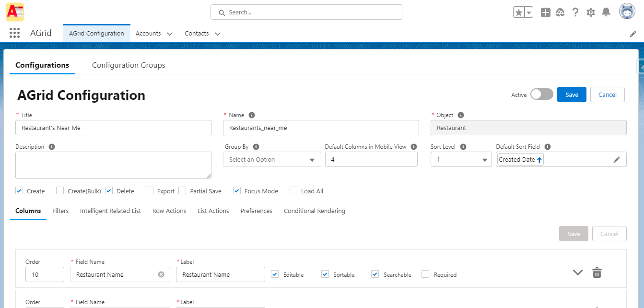The width and height of the screenshot is (644, 308).
Task: Uncheck Editable for Restaurant Name
Action: tap(275, 274)
